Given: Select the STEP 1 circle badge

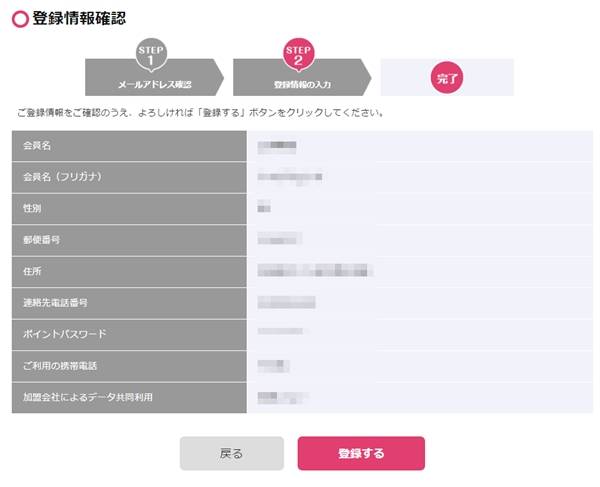Looking at the screenshot, I should click(151, 55).
